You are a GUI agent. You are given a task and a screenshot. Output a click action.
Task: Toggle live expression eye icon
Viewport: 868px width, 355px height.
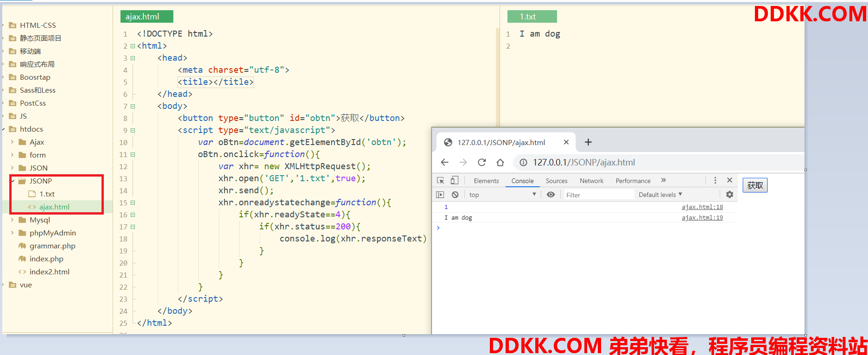pyautogui.click(x=551, y=195)
